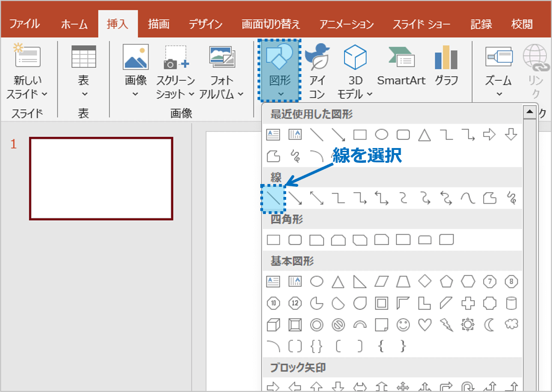Select the curve shape under 線
552x392 pixels.
pos(468,198)
